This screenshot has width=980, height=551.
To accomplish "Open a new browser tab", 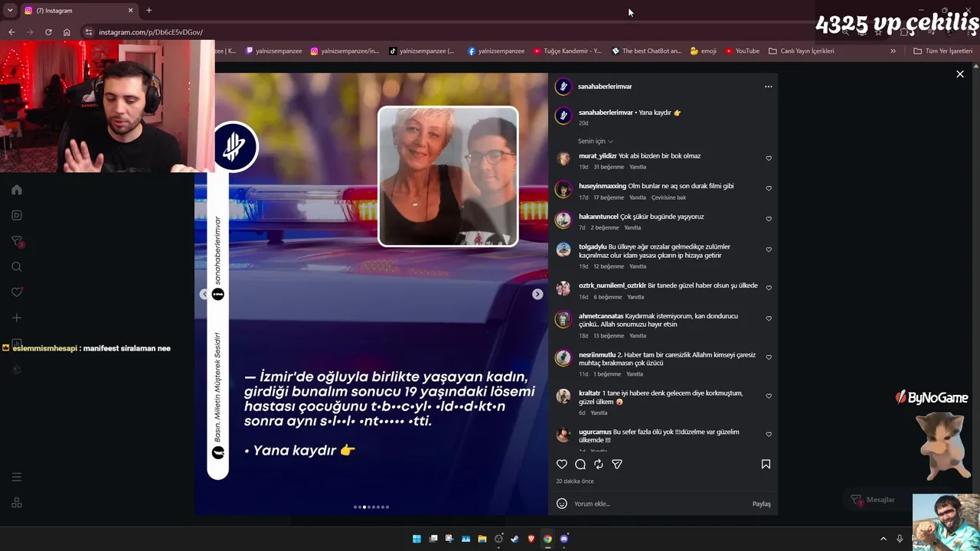I will [x=149, y=11].
